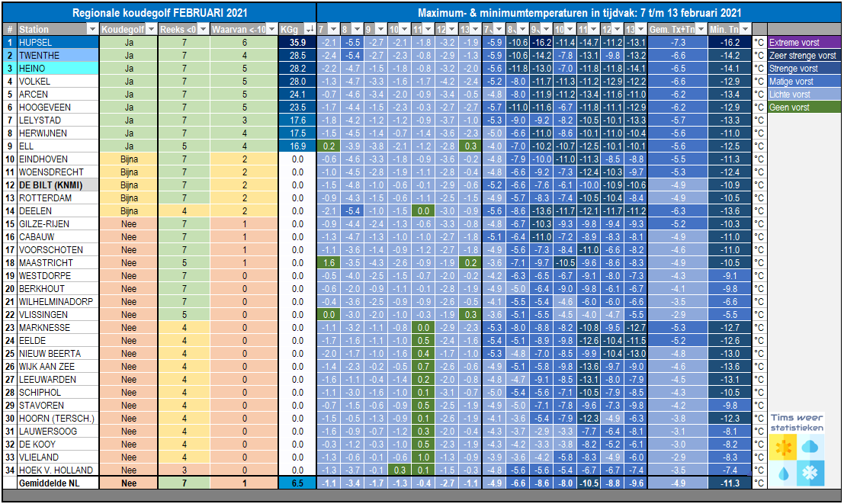Click the orange sun icon in logo
The image size is (844, 504).
pyautogui.click(x=782, y=447)
